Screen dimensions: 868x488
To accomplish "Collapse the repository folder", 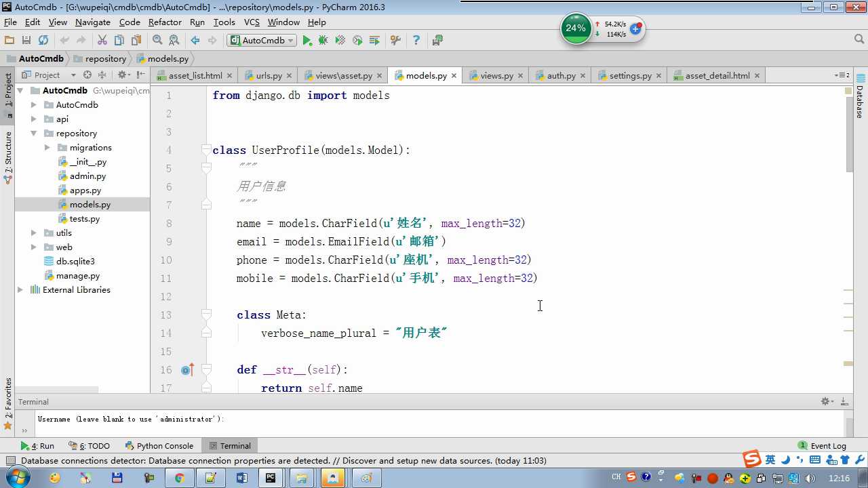I will tap(34, 134).
